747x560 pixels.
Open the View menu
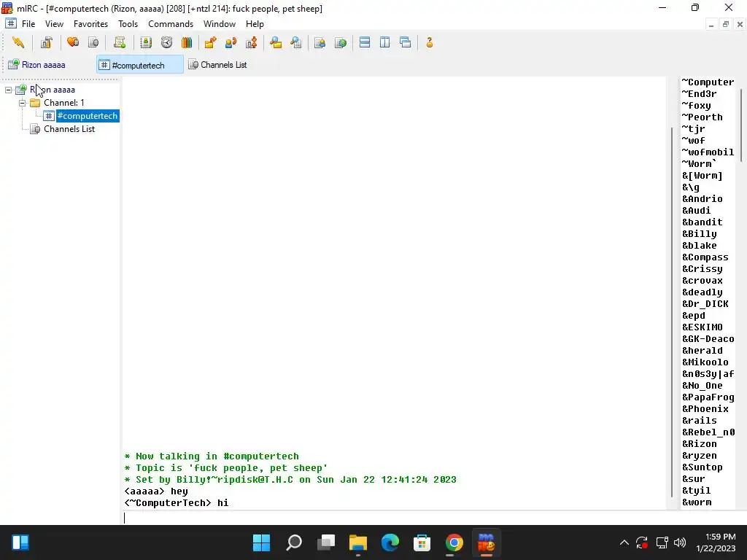click(54, 24)
